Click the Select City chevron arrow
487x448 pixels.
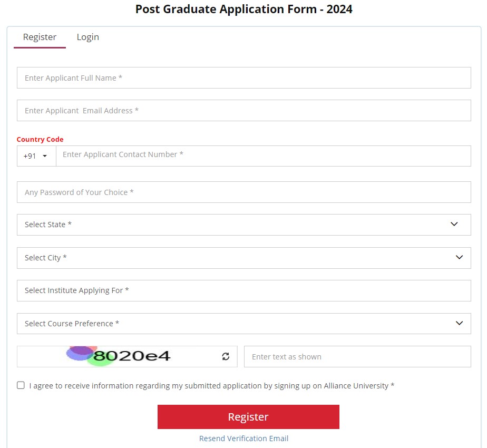(x=459, y=258)
